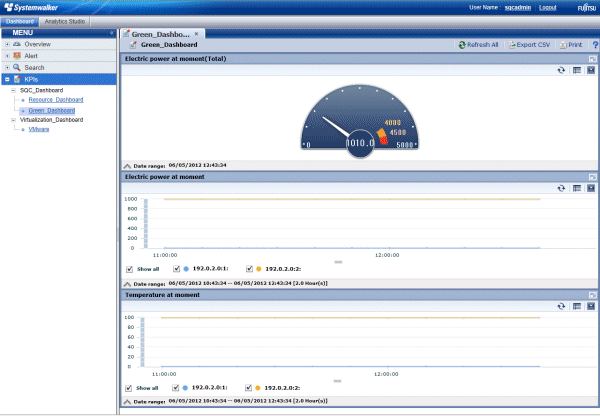
Task: Click blue swatch for 192.0.2.0:1 in Temperature legend
Action: tap(185, 388)
